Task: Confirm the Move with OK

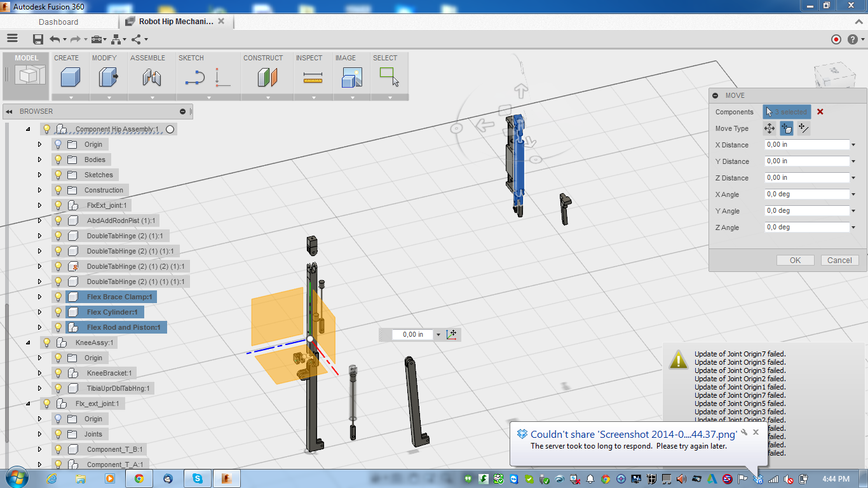Action: click(x=795, y=260)
